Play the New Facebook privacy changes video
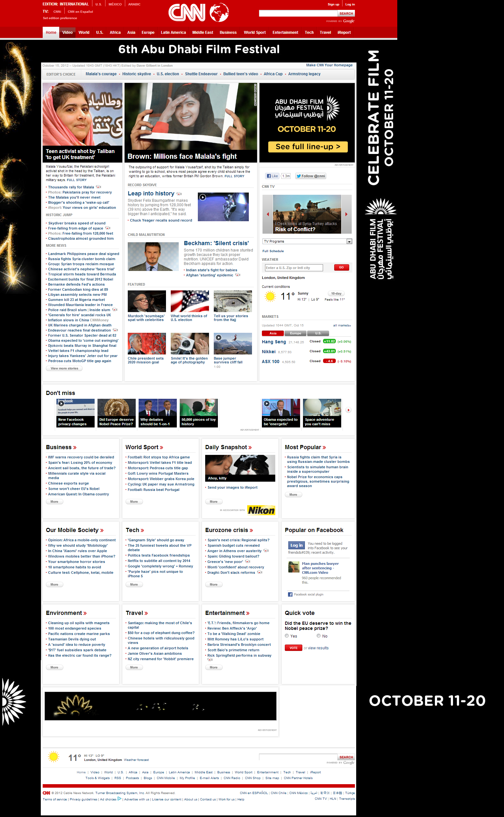 coord(75,413)
